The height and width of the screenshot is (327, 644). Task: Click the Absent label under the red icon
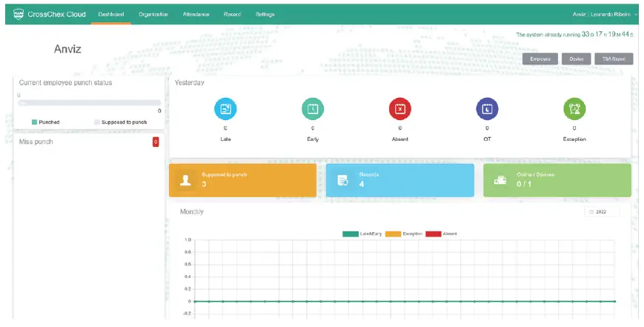pos(400,139)
